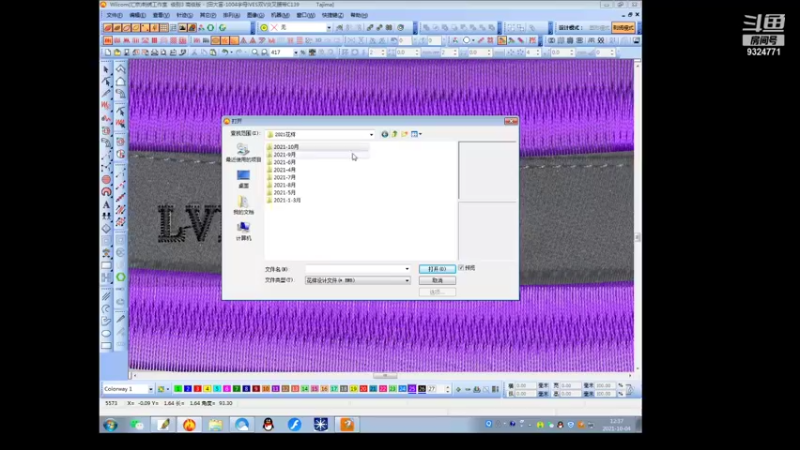Select color swatch 25 in the palette
The height and width of the screenshot is (450, 800).
click(x=412, y=389)
